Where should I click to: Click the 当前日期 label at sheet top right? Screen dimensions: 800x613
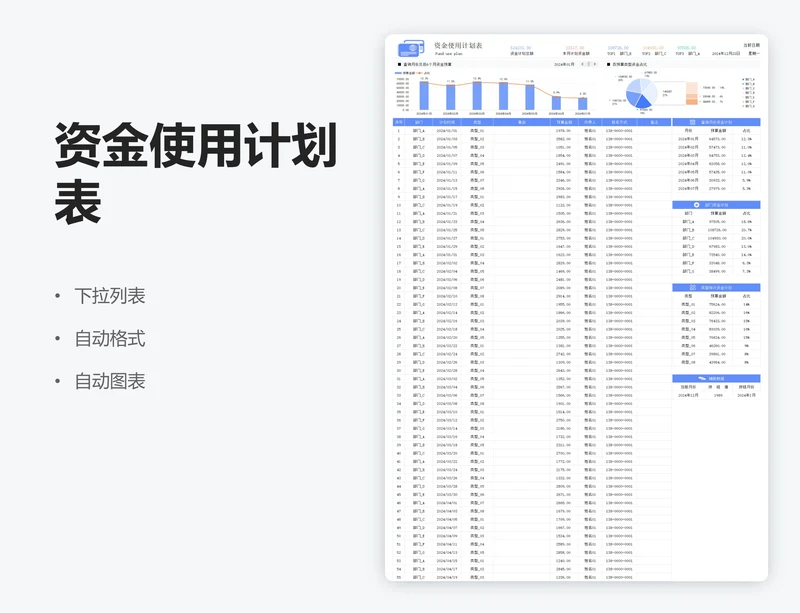click(752, 45)
